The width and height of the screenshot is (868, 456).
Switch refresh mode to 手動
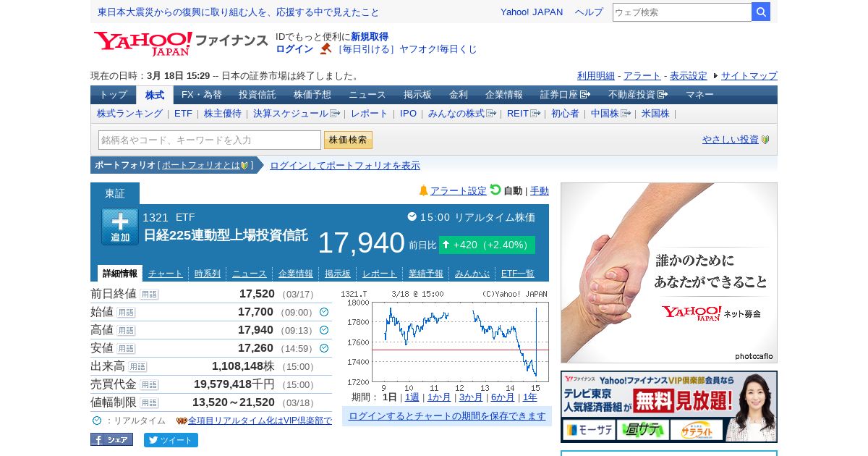540,191
